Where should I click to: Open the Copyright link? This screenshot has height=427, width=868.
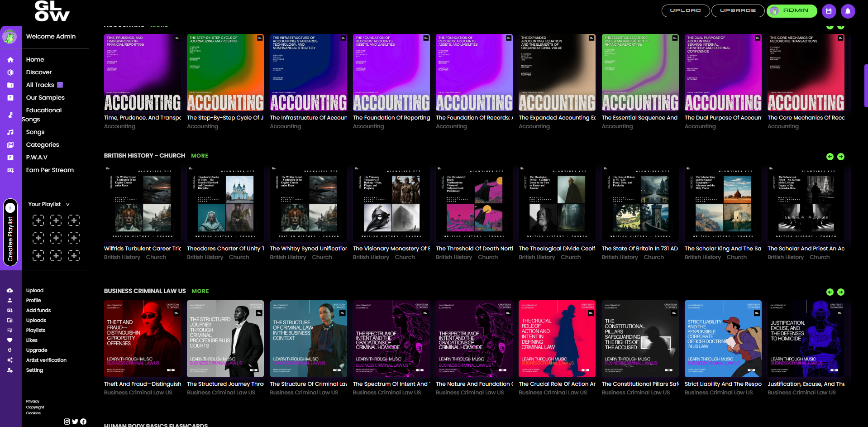(35, 408)
